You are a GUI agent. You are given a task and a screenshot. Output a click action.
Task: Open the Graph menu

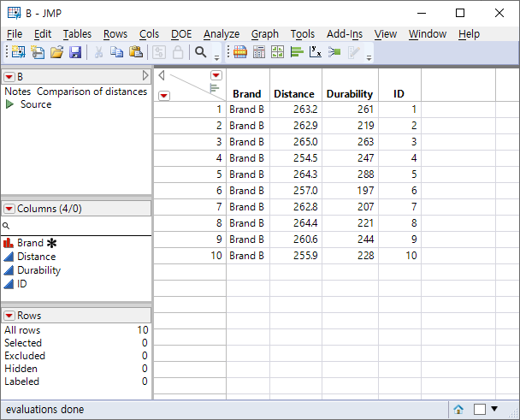(264, 34)
